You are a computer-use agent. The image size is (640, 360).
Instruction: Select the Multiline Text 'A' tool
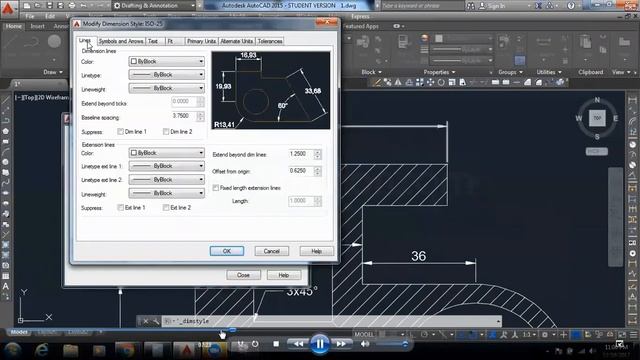pyautogui.click(x=6, y=286)
